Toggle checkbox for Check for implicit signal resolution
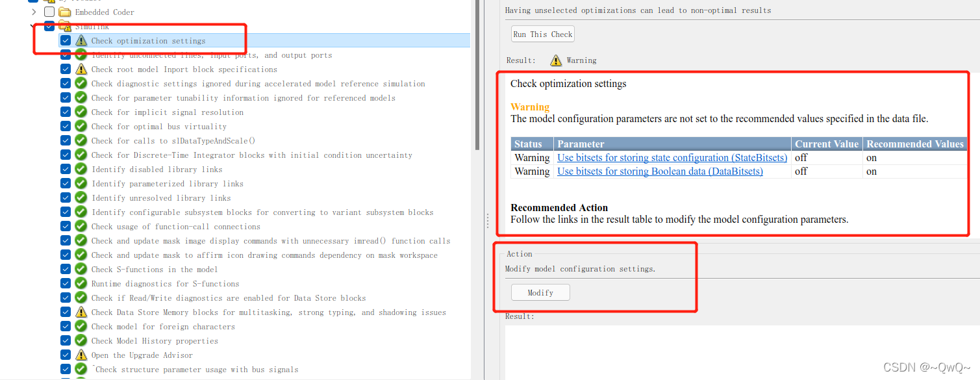Screen dimensions: 980x380 [x=66, y=112]
